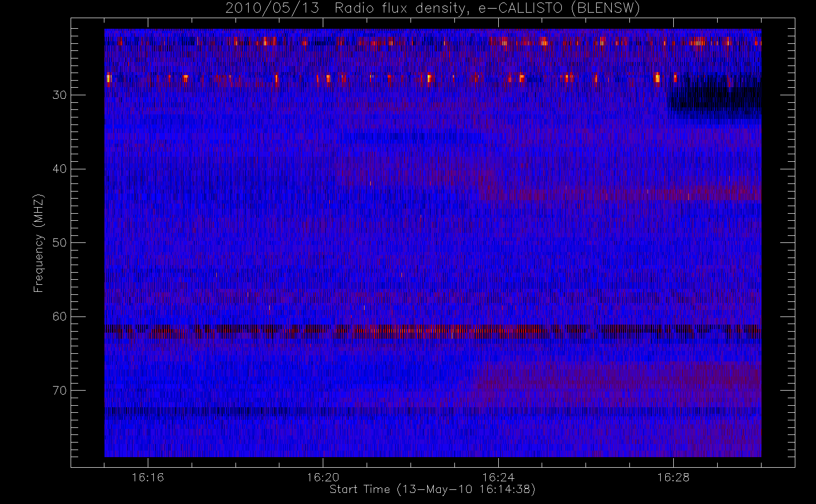Click the bright red interference band near 62 MHz
This screenshot has width=816, height=504.
point(433,331)
